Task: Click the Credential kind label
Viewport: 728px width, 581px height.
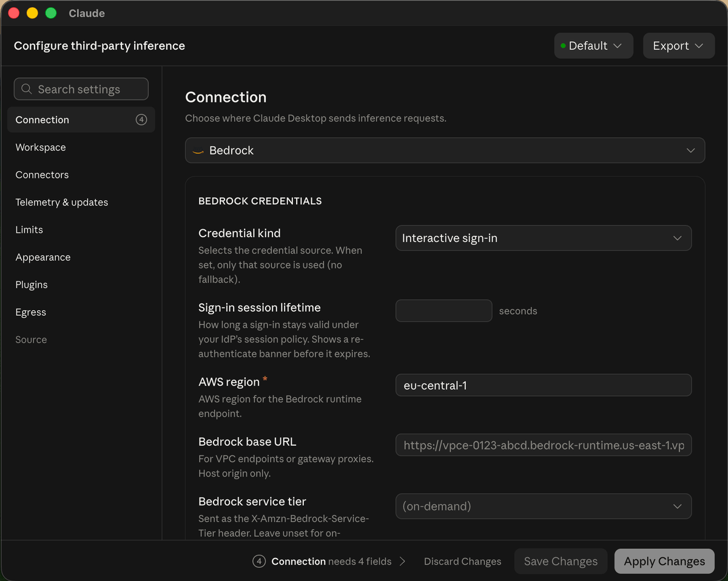Action: (239, 233)
